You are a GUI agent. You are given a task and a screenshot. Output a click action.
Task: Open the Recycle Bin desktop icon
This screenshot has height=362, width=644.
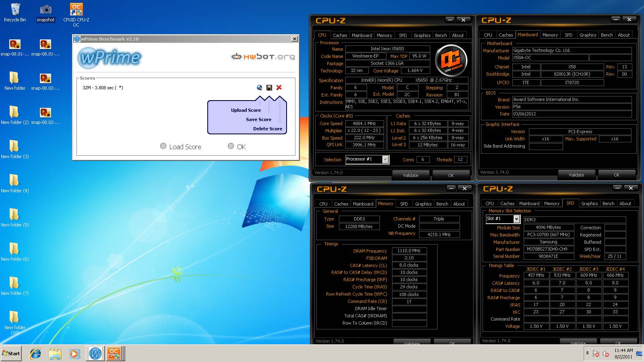point(15,12)
